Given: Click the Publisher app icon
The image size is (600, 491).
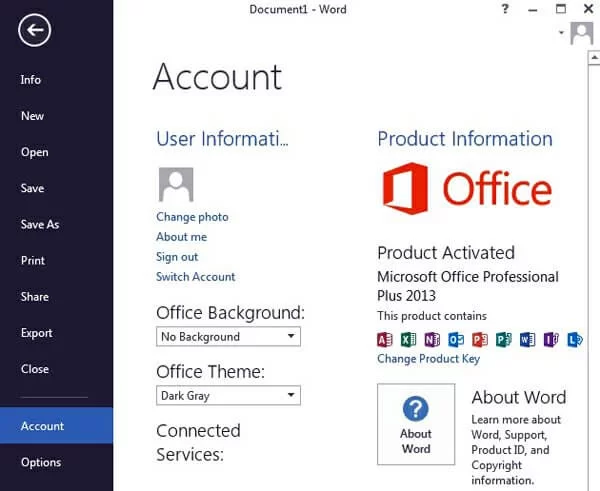Looking at the screenshot, I should tap(504, 339).
